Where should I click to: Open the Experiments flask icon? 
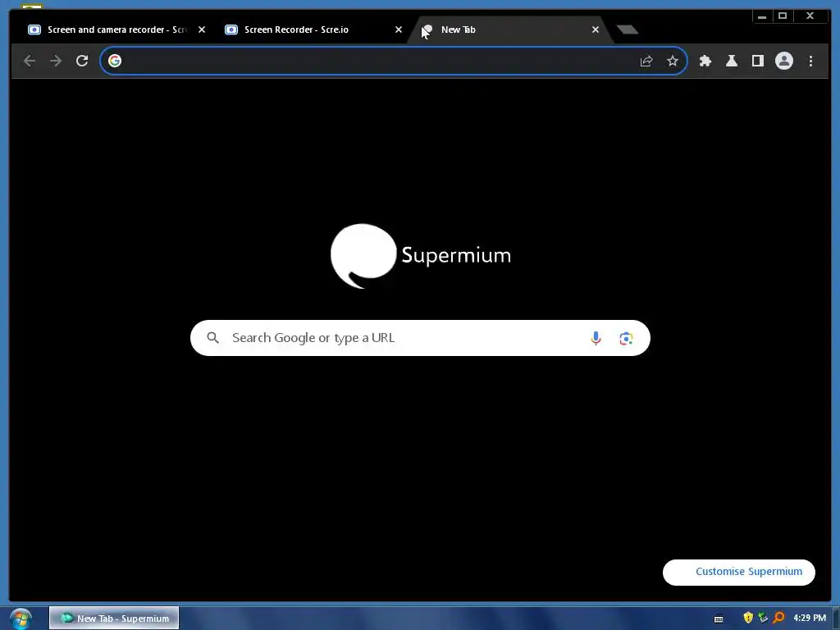732,61
